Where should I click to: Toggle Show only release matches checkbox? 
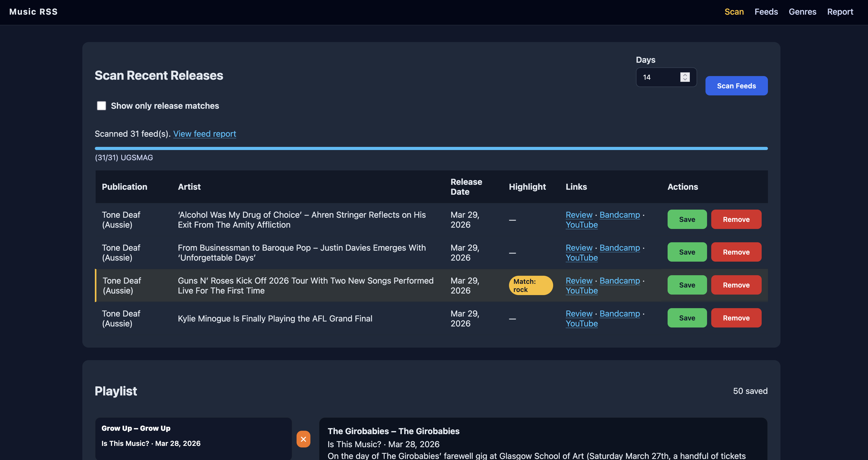[x=101, y=106]
